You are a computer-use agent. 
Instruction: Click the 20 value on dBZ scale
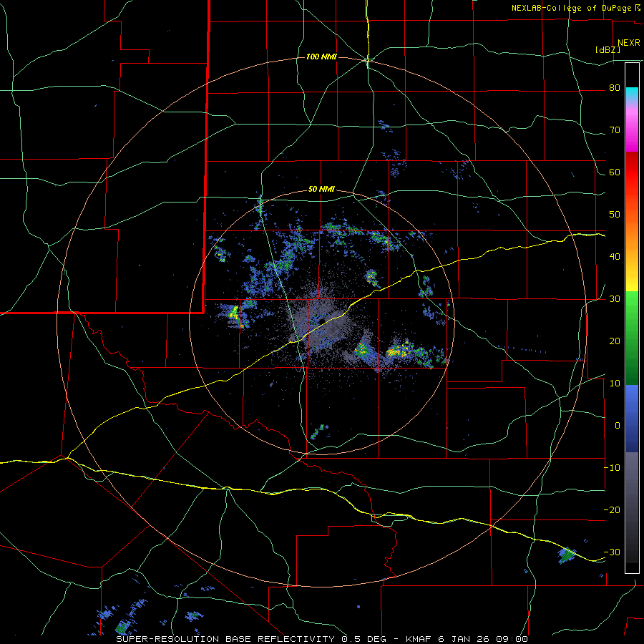pyautogui.click(x=615, y=341)
